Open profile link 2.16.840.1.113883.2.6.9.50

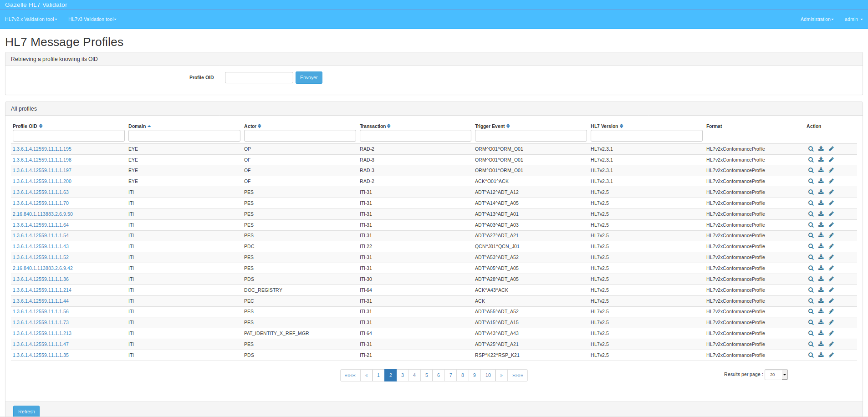click(43, 214)
